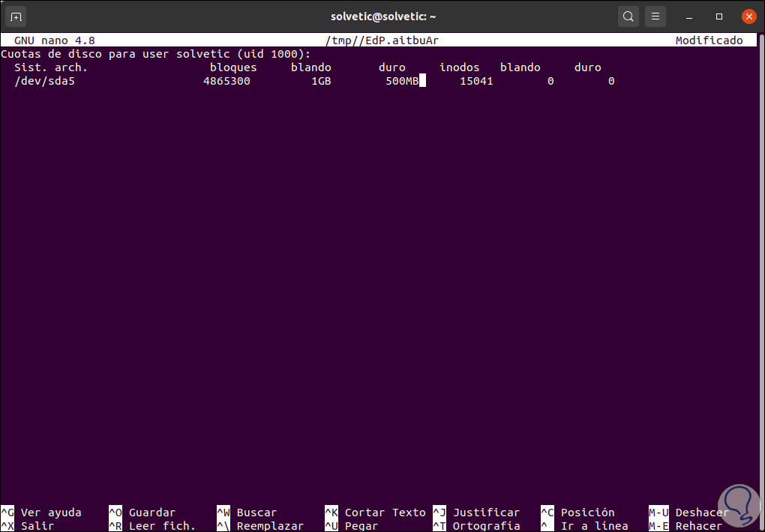The image size is (765, 532).
Task: Click the file path /tmp//EdP.aitbuAr
Action: tap(382, 40)
